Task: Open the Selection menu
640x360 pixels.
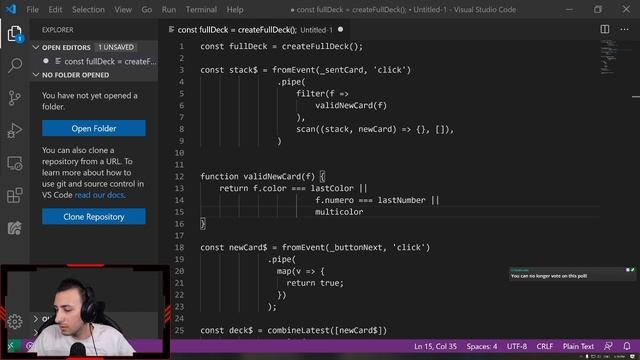Action: click(x=88, y=9)
